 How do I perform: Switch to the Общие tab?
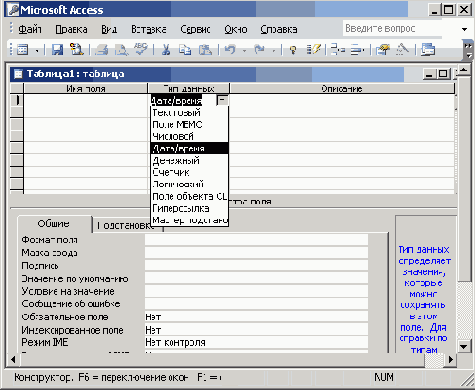click(x=54, y=224)
